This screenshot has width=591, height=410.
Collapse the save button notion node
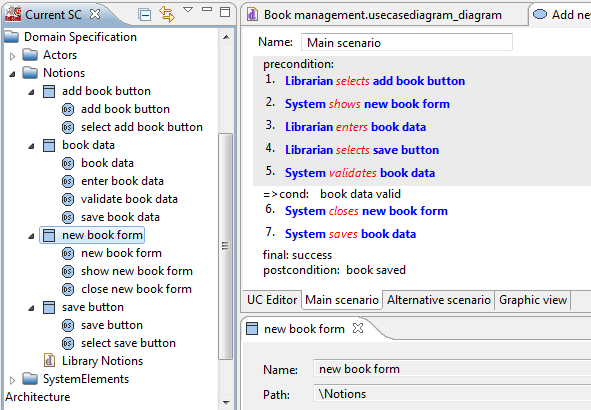(x=31, y=308)
